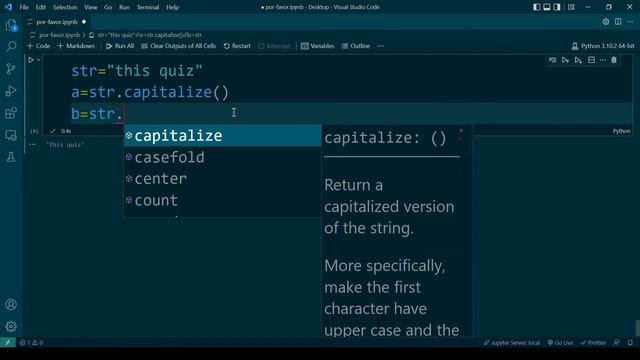Run cells by line icon in cell toolbar
The height and width of the screenshot is (360, 640).
click(x=552, y=60)
